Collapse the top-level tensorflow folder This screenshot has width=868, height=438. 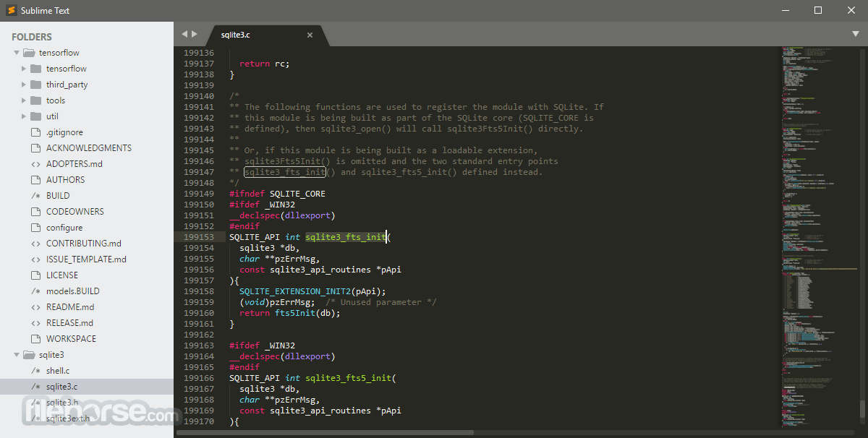tap(17, 53)
